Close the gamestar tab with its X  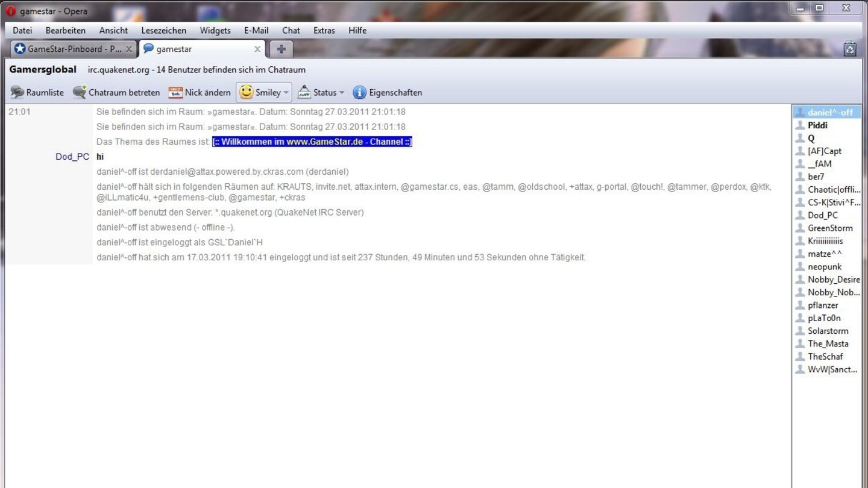257,49
